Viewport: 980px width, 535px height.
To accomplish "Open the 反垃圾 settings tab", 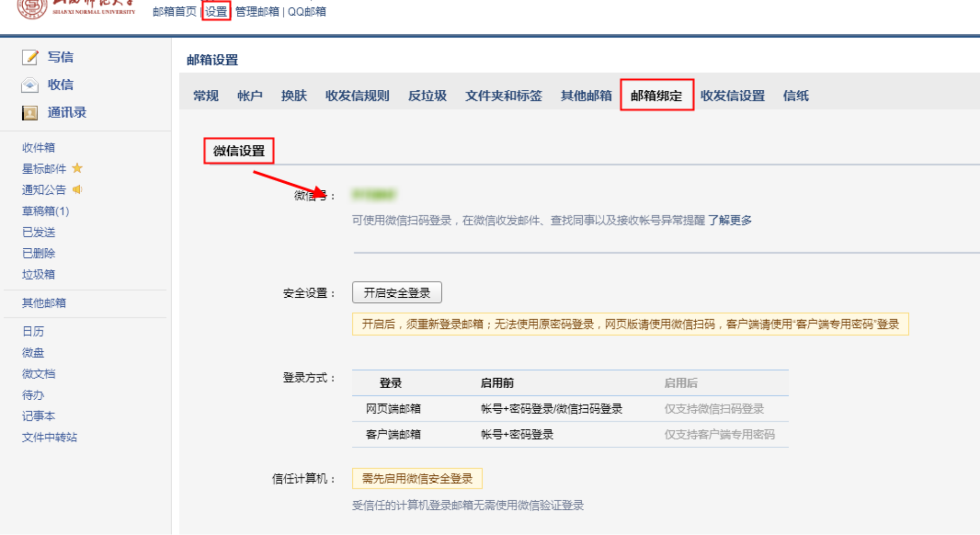I will tap(427, 96).
